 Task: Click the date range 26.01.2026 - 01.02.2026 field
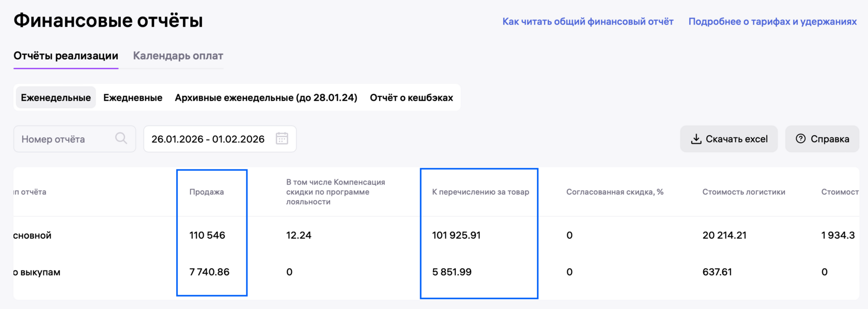coord(208,139)
